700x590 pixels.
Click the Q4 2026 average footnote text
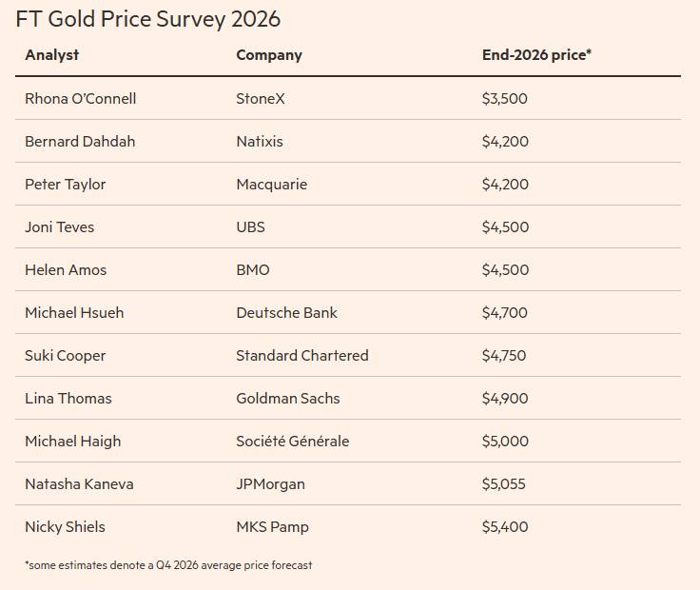pyautogui.click(x=168, y=565)
